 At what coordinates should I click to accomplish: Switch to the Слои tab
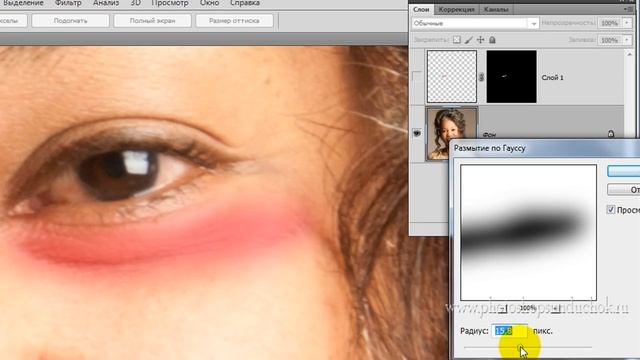coord(421,9)
